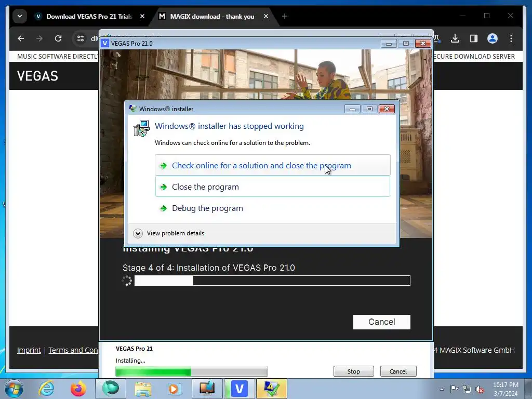Open Windows Media Player from taskbar
Screen dimensions: 532x399
click(175, 389)
